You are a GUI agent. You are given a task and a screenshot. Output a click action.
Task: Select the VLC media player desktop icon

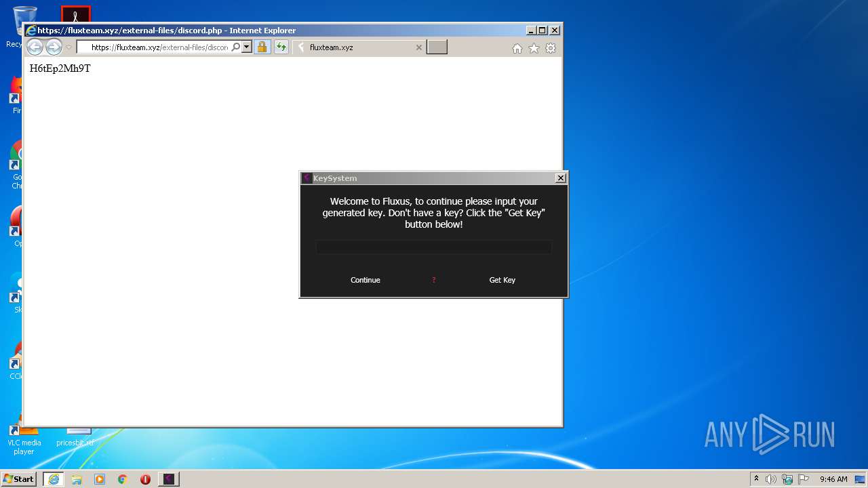click(x=24, y=437)
